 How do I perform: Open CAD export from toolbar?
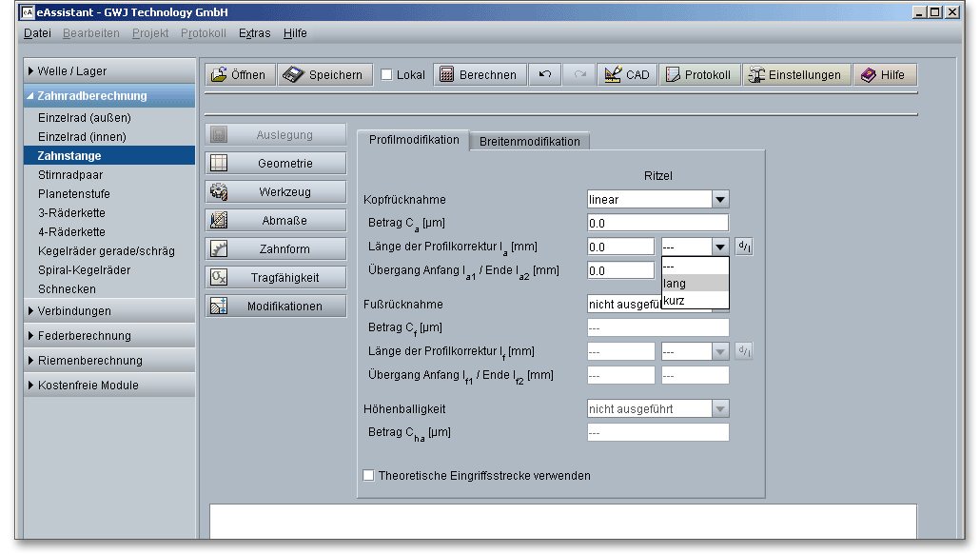(x=626, y=75)
